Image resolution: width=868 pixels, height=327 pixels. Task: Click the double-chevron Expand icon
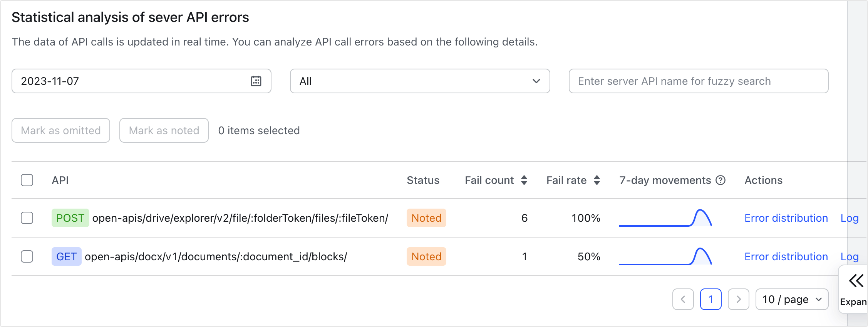[x=856, y=281]
